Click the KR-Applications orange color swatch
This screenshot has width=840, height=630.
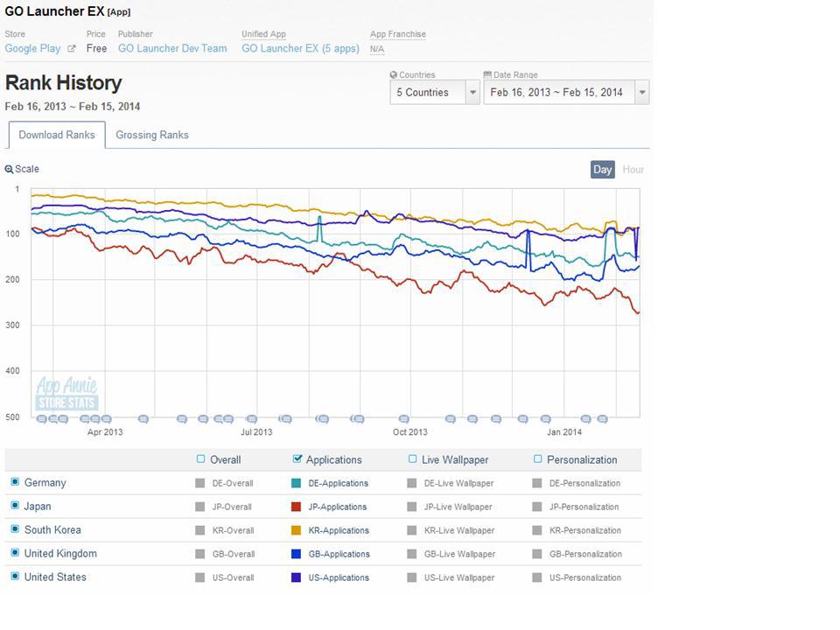[296, 530]
